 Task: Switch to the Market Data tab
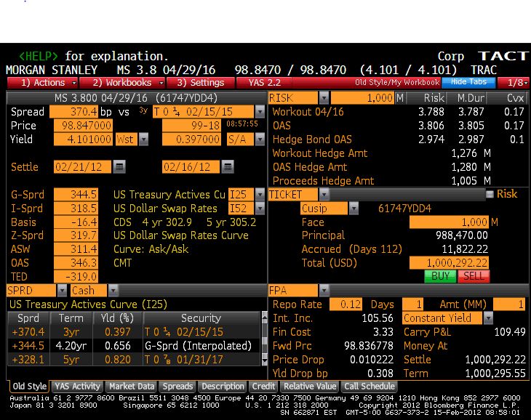132,386
